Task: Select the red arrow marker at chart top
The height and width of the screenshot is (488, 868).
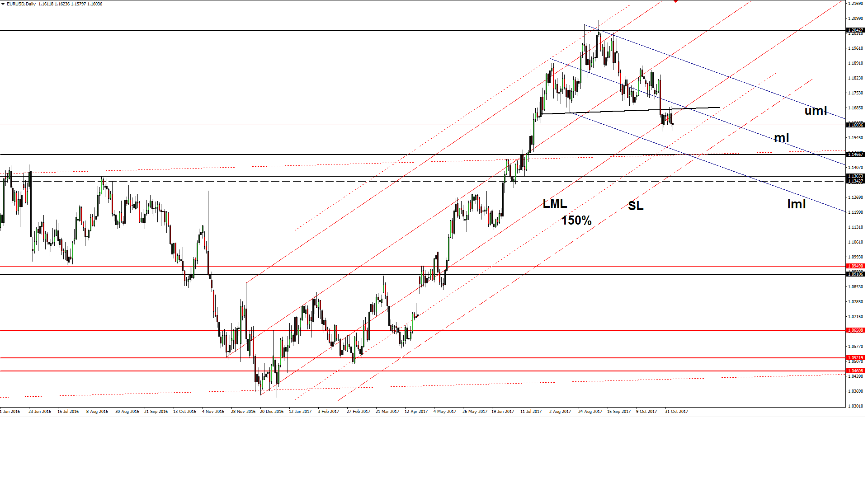Action: point(675,1)
